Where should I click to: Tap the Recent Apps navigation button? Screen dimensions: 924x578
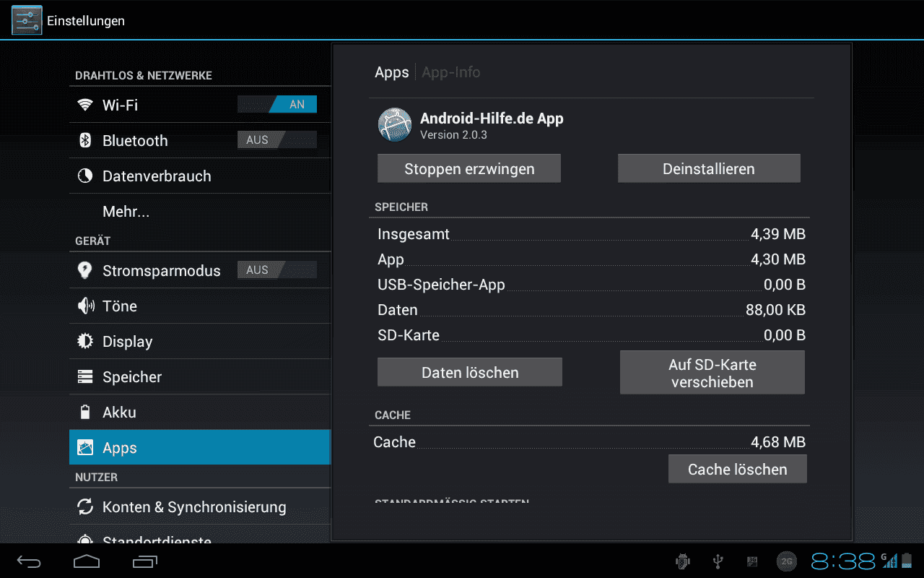pyautogui.click(x=145, y=561)
